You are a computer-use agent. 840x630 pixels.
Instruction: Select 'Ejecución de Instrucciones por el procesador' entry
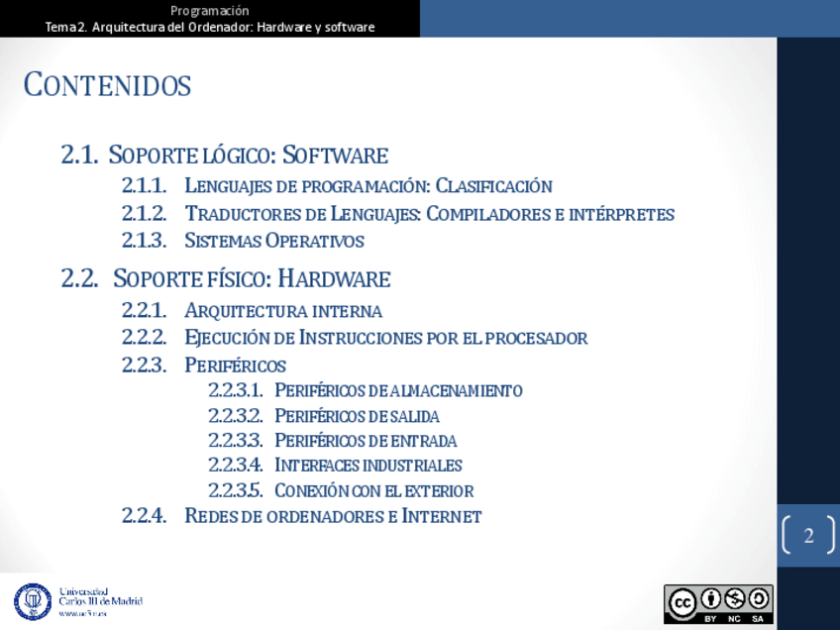386,338
